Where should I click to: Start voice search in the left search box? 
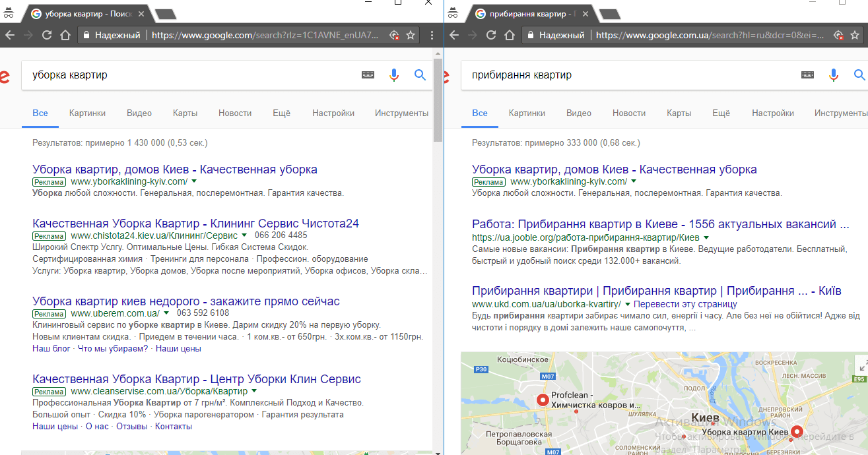pos(394,75)
